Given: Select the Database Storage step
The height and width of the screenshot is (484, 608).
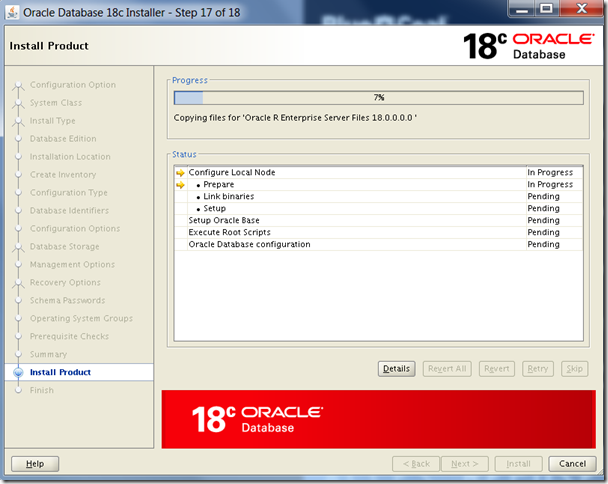Looking at the screenshot, I should point(65,247).
